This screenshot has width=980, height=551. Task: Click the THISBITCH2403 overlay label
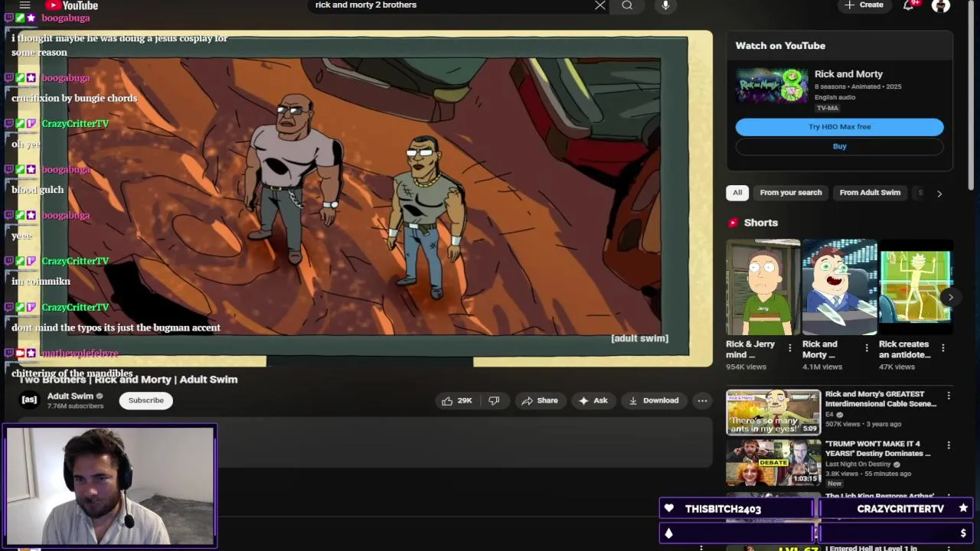click(723, 509)
